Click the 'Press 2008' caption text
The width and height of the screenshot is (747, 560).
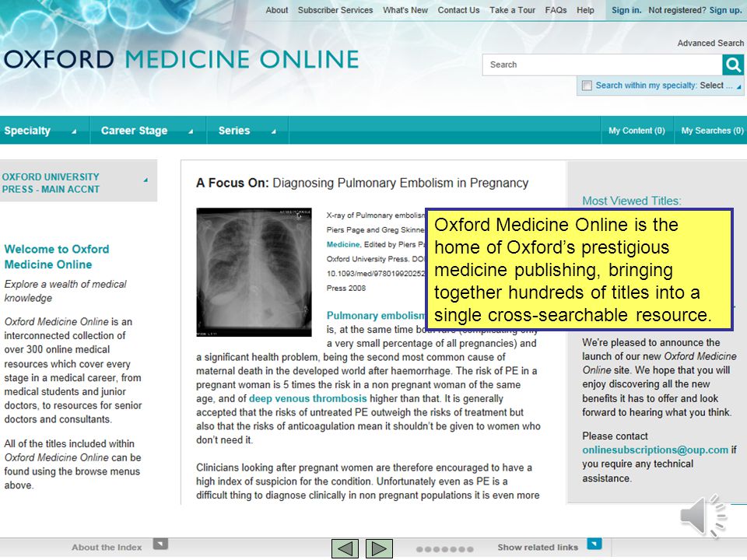click(x=345, y=288)
